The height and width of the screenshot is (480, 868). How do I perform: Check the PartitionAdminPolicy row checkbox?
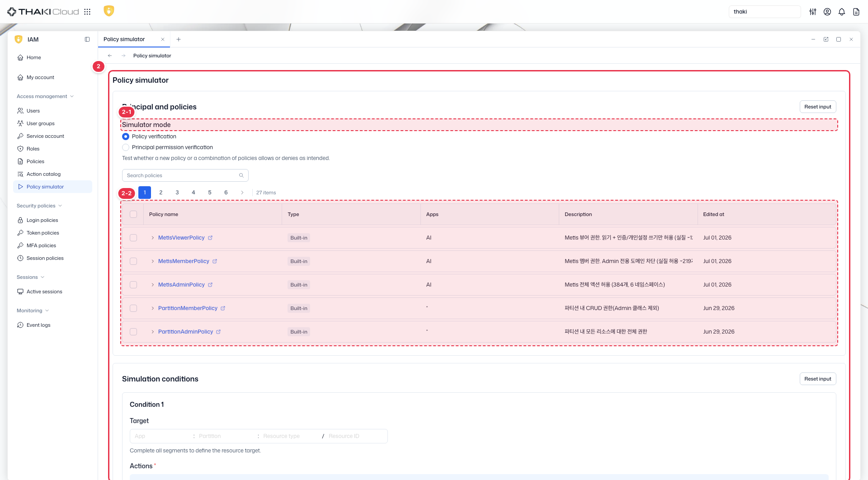click(x=133, y=332)
